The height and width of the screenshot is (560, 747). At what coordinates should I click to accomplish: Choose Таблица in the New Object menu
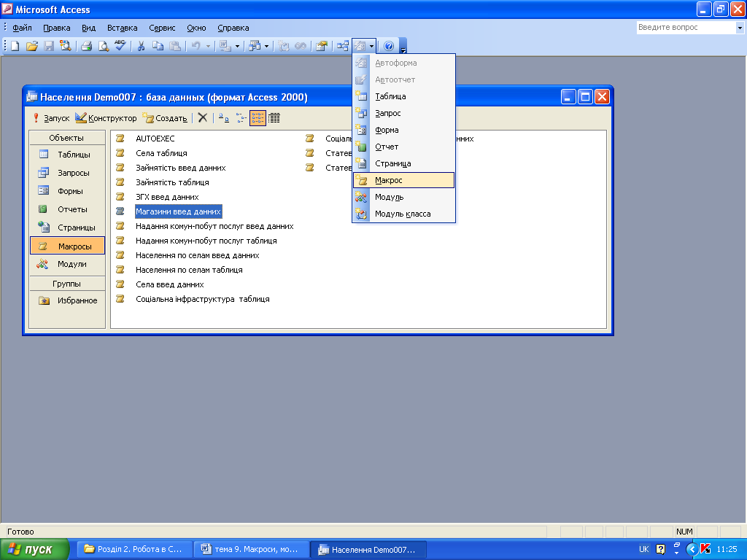pyautogui.click(x=403, y=96)
